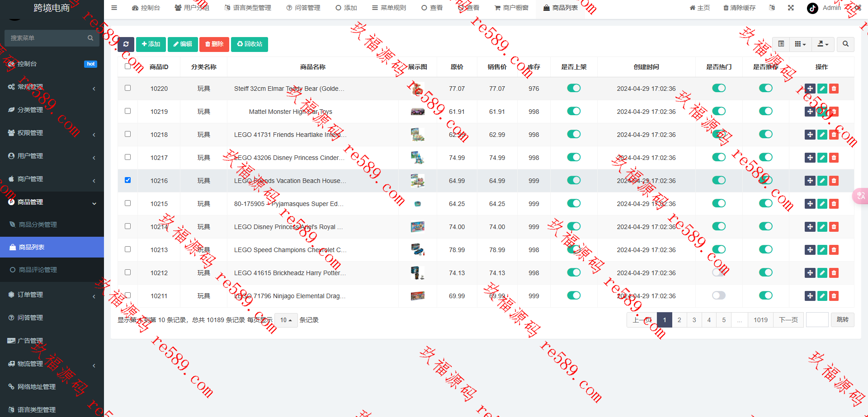
Task: Click the refresh table button
Action: pos(126,44)
